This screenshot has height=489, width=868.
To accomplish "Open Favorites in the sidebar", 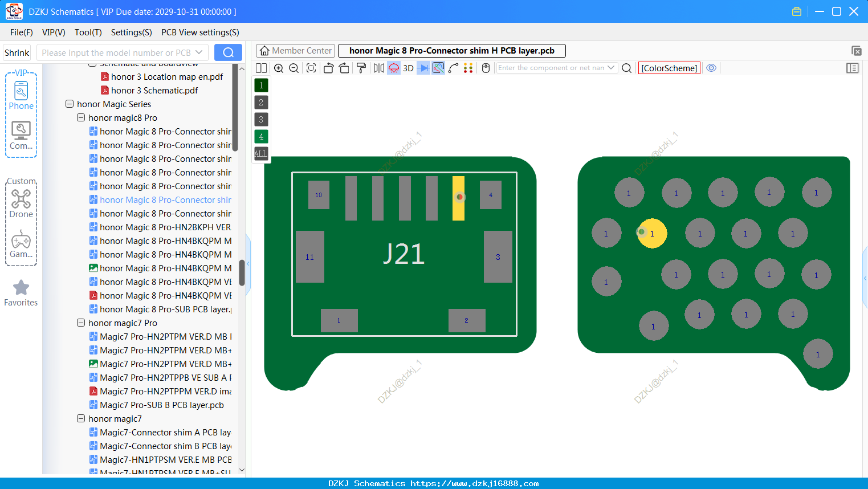I will tap(21, 293).
